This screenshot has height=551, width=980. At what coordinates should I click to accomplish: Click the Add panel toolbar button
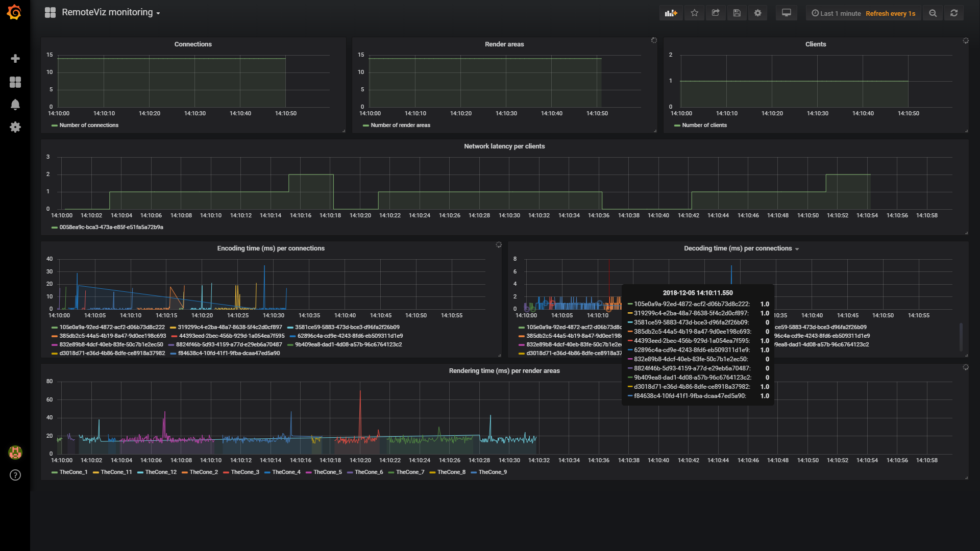[671, 13]
